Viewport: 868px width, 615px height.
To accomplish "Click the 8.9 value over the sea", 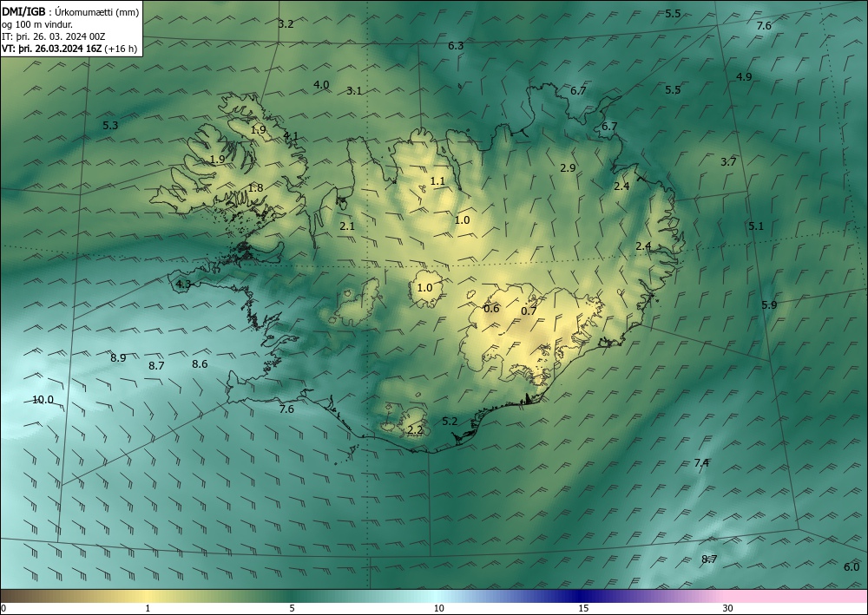I will (x=118, y=358).
